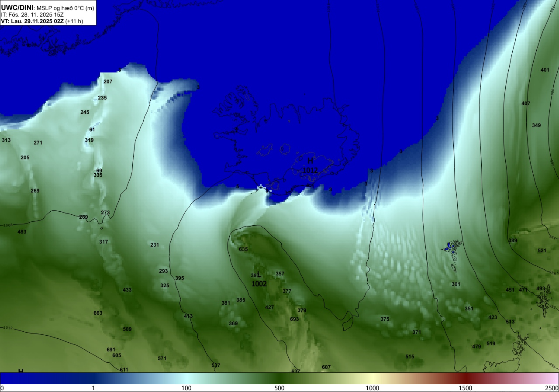Click the value 207 on the map
559x392 pixels.
[108, 82]
